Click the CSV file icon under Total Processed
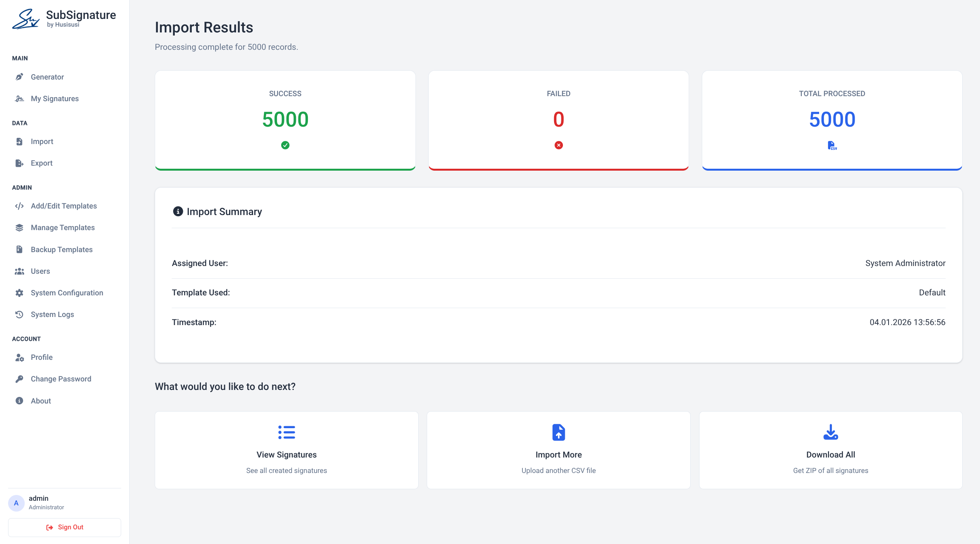The width and height of the screenshot is (980, 544). [x=832, y=146]
